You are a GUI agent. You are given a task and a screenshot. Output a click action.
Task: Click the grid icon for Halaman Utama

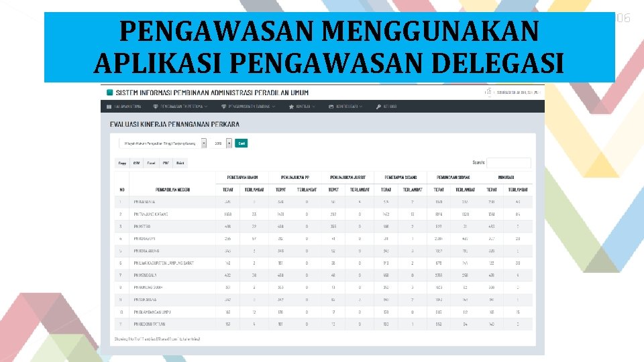pyautogui.click(x=109, y=107)
